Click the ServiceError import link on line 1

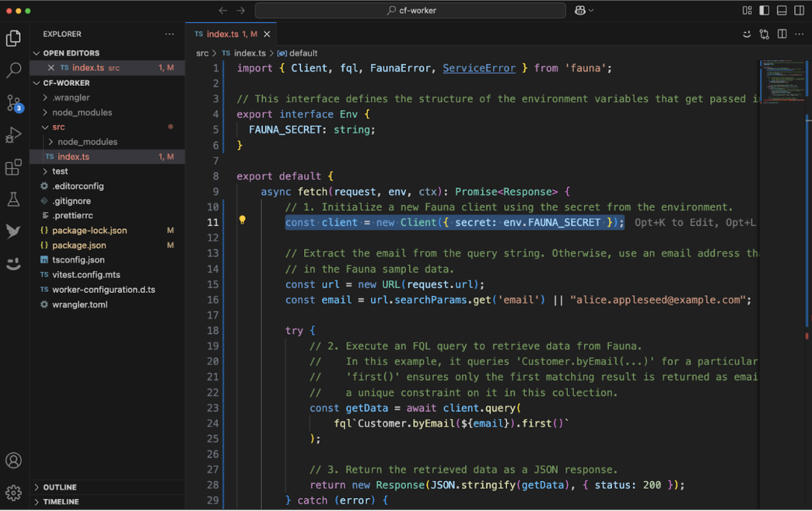coord(479,68)
